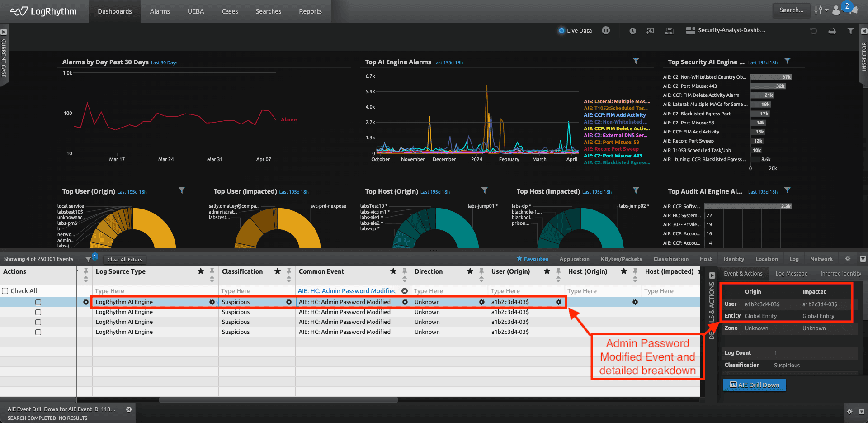
Task: Filter the Top User (Origin) widget
Action: [x=181, y=190]
